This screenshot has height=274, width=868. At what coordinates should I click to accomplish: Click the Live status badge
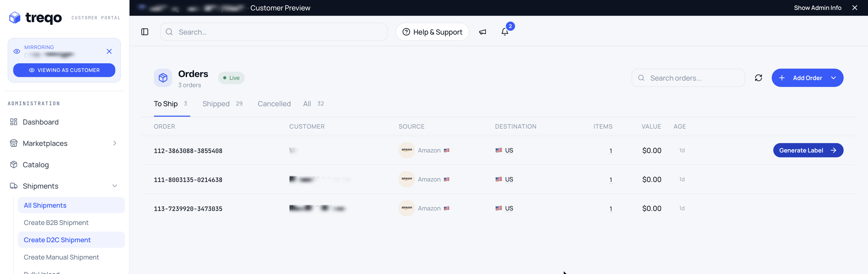[x=231, y=78]
